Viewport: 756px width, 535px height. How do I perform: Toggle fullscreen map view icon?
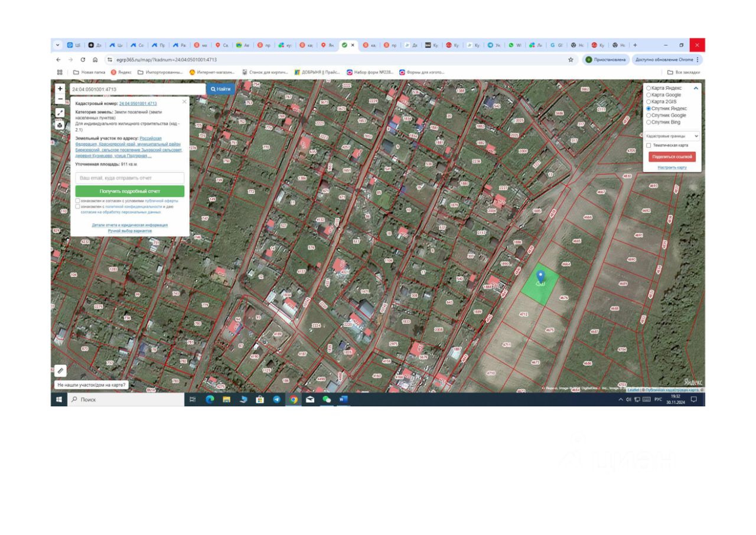click(x=60, y=112)
